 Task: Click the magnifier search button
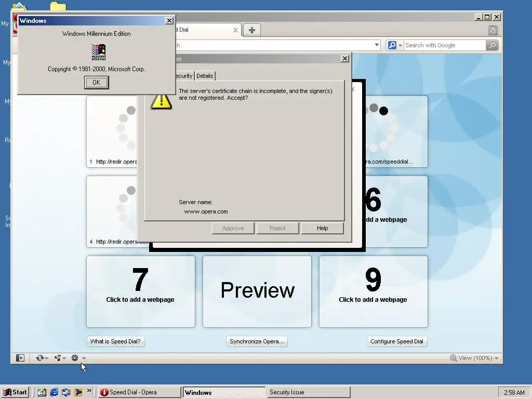493,45
